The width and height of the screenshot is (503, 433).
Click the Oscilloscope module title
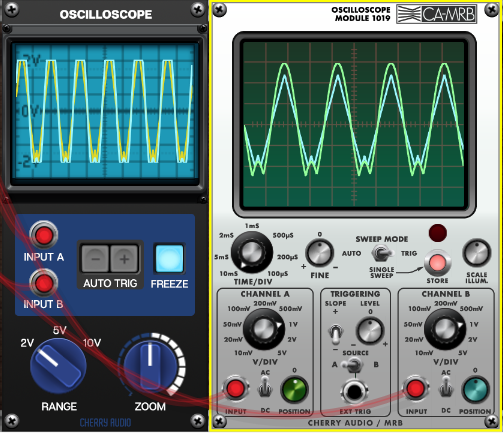[106, 14]
